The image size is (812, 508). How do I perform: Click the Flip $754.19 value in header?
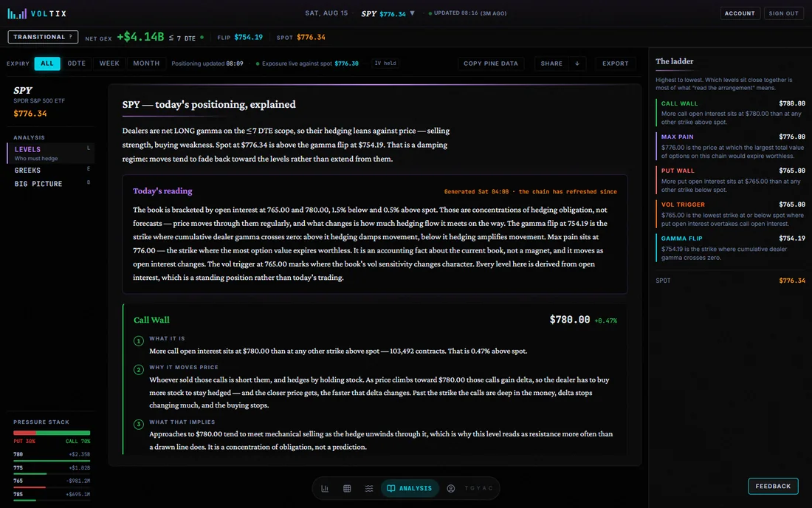click(249, 37)
